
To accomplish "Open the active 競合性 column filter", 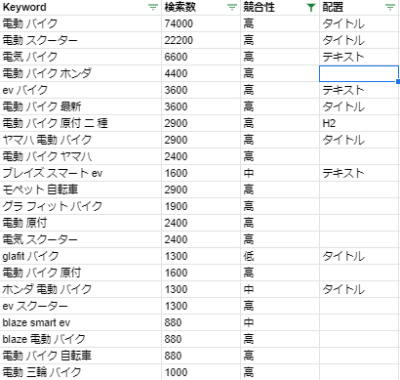I will tap(311, 7).
